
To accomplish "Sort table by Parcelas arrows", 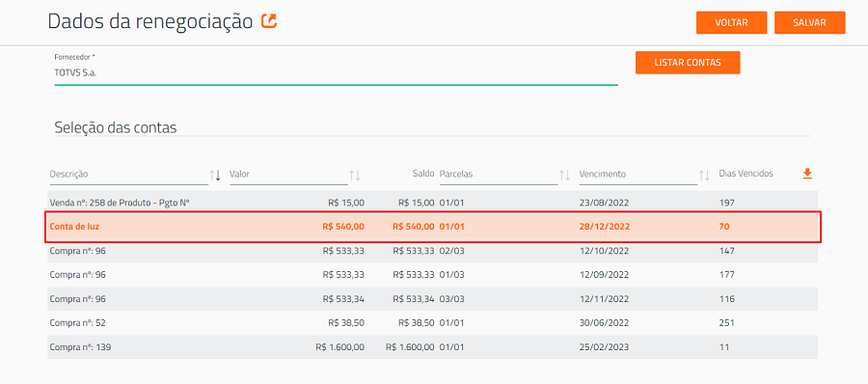I will [564, 175].
